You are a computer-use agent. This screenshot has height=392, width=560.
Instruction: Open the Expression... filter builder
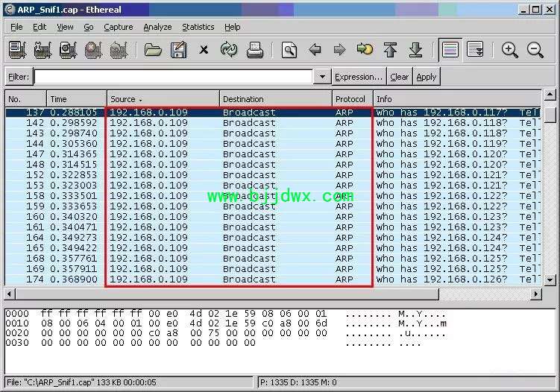point(359,77)
